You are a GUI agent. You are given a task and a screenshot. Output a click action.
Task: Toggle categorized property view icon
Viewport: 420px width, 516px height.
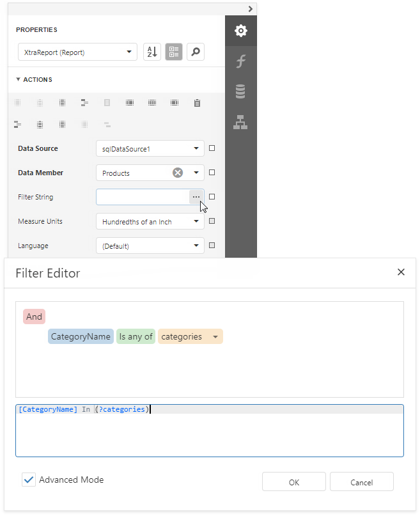(x=173, y=52)
